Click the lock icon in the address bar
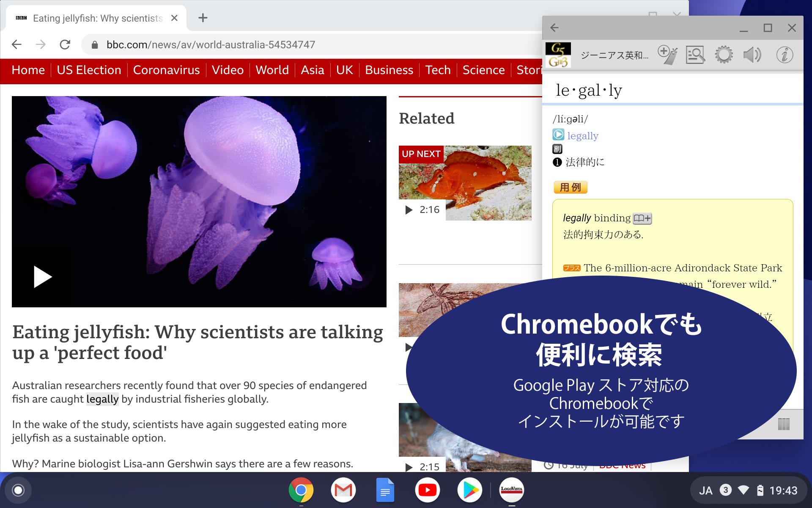Screen dimensions: 812x508 (95, 45)
